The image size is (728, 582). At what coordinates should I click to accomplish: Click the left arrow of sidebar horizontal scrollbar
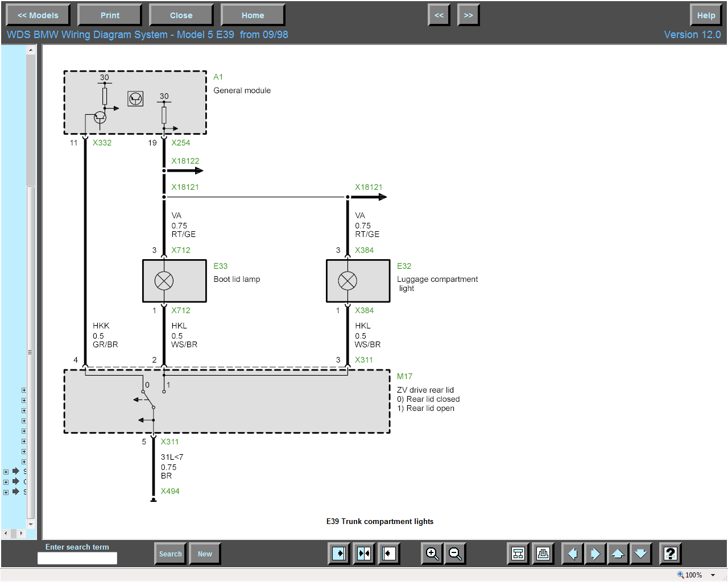pyautogui.click(x=6, y=533)
